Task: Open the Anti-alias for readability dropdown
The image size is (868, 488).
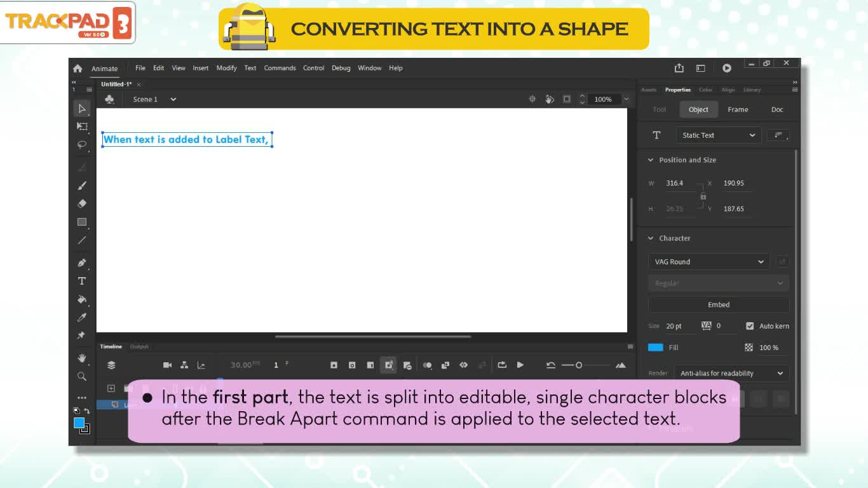Action: (731, 374)
